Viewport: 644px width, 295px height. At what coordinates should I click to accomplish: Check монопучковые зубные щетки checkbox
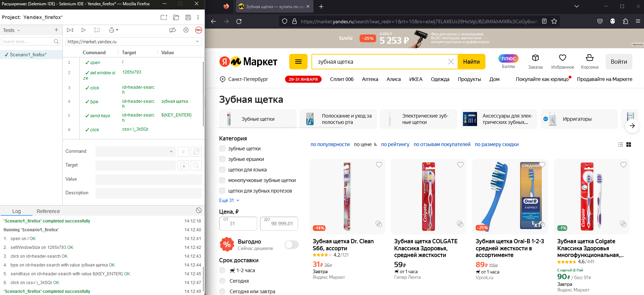coord(222,180)
